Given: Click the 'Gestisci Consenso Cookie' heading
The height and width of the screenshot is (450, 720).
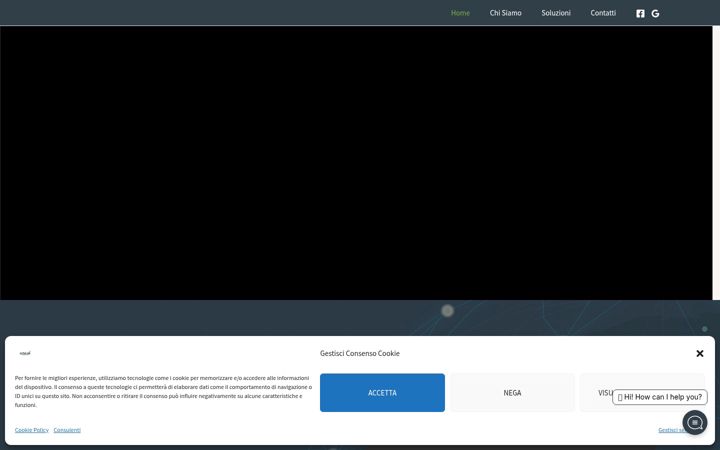Looking at the screenshot, I should coord(360,354).
